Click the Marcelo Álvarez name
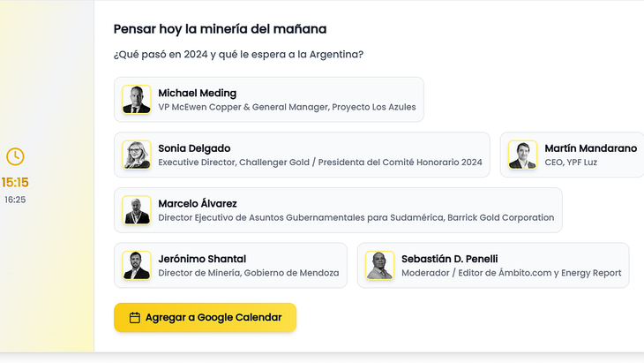The height and width of the screenshot is (363, 644). click(198, 203)
